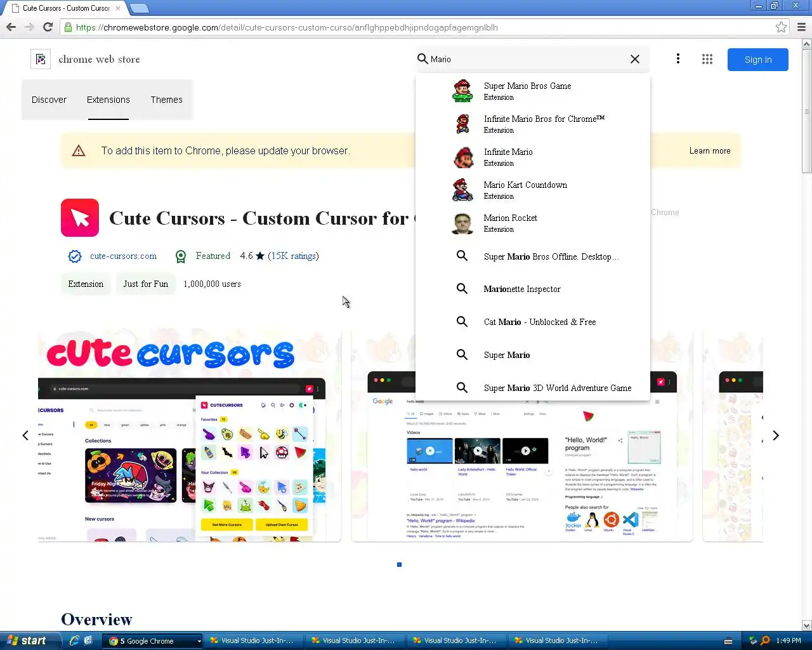The image size is (812, 650).
Task: Click the Overview heading
Action: pos(96,620)
